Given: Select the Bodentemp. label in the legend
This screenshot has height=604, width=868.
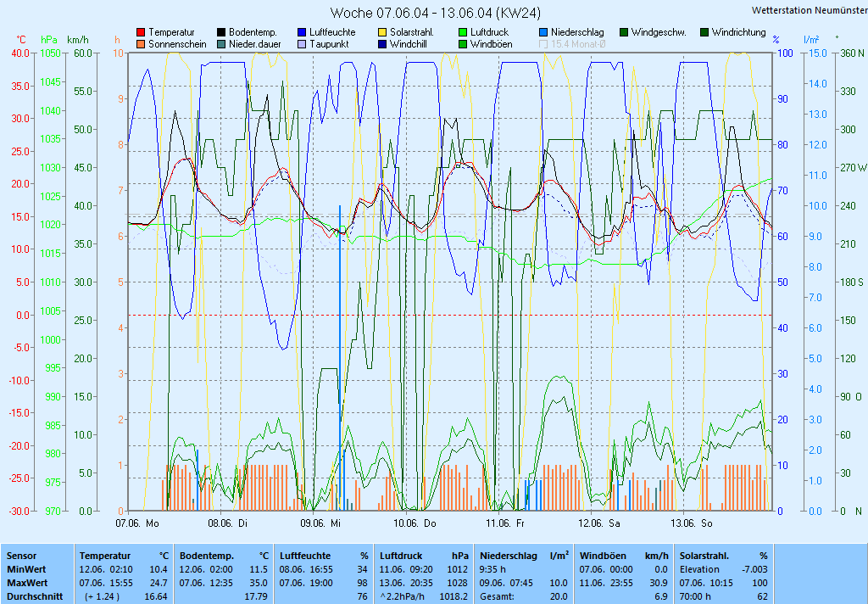Looking at the screenshot, I should pos(253,33).
